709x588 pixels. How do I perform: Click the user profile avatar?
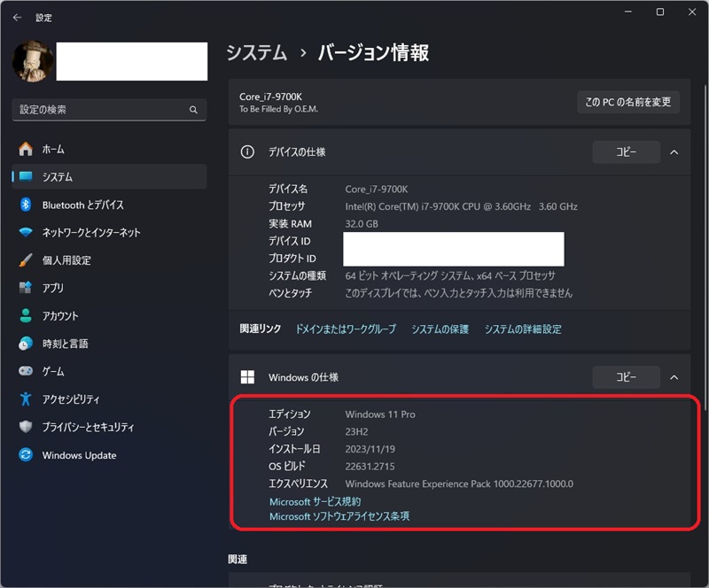pos(33,61)
